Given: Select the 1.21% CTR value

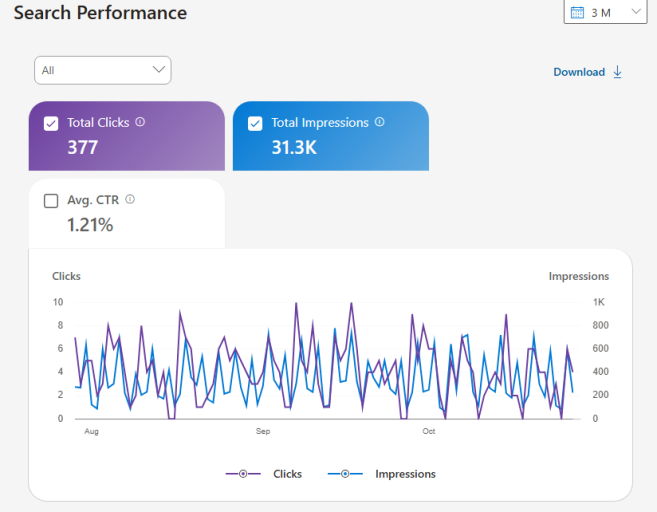Looking at the screenshot, I should (90, 225).
